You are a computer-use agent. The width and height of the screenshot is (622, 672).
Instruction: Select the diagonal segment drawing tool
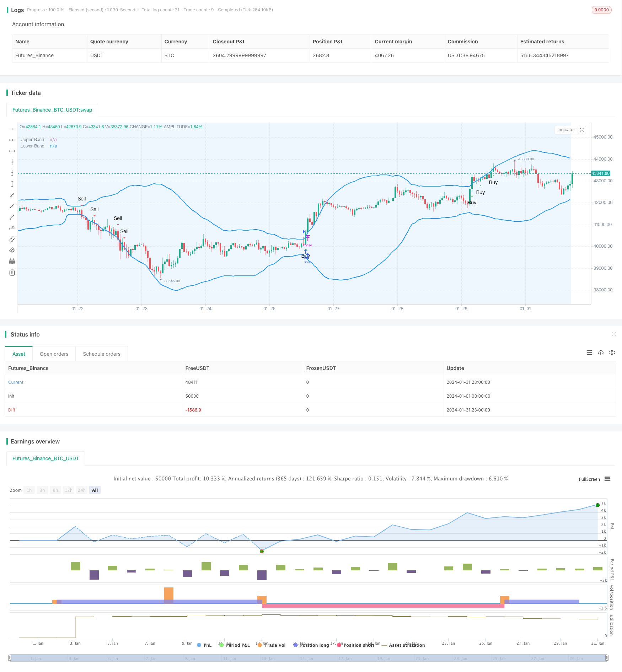[12, 217]
